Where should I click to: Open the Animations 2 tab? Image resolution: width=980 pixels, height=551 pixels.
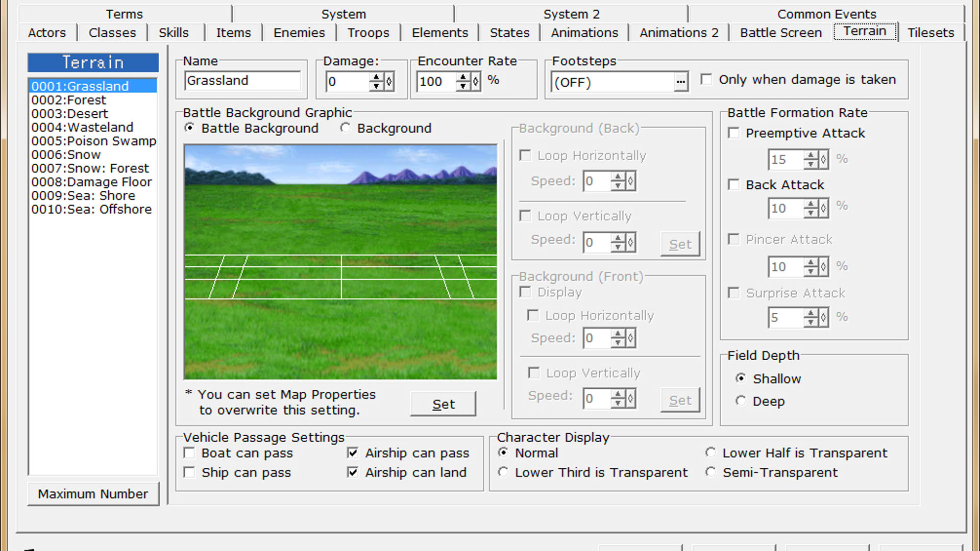tap(679, 33)
